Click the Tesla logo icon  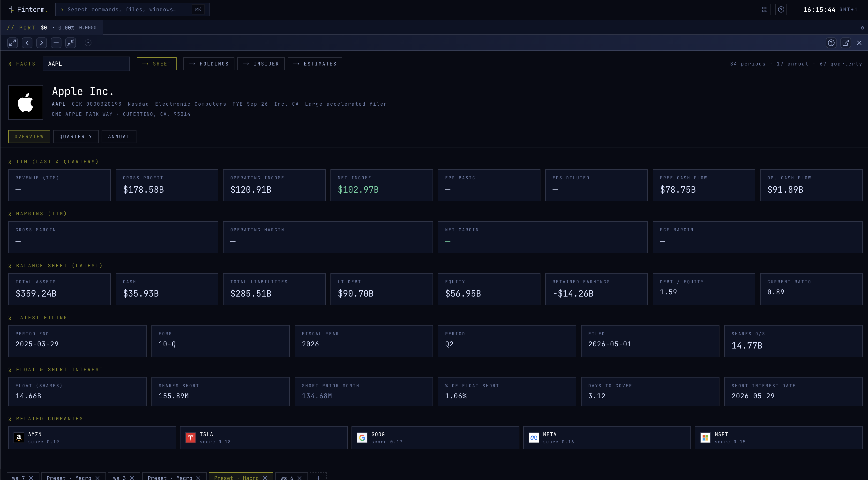(x=190, y=438)
